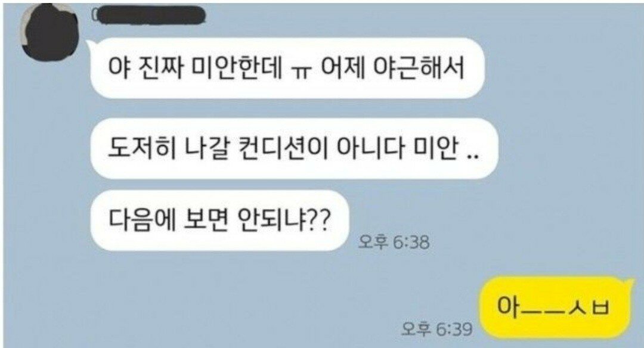Select the message bubble starting with 야 진짜 미안한데
Viewport: 644px width, 348px height.
[x=287, y=68]
